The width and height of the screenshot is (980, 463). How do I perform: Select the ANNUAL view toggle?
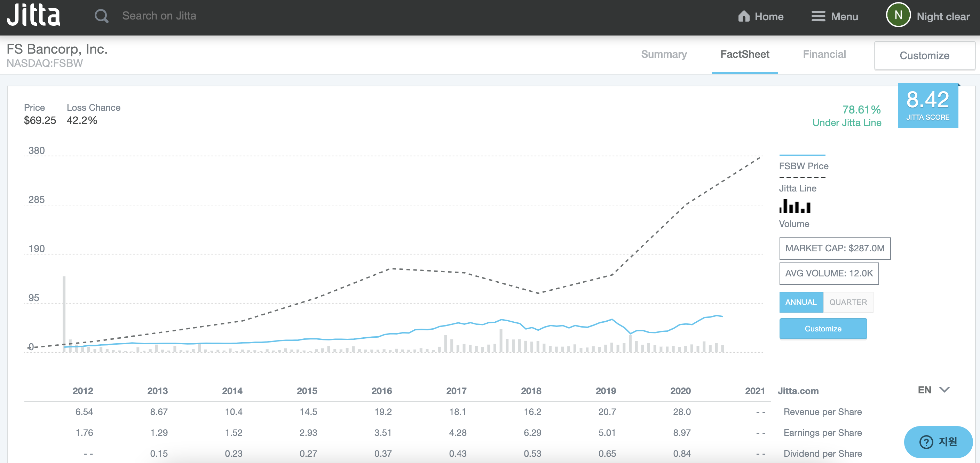801,302
